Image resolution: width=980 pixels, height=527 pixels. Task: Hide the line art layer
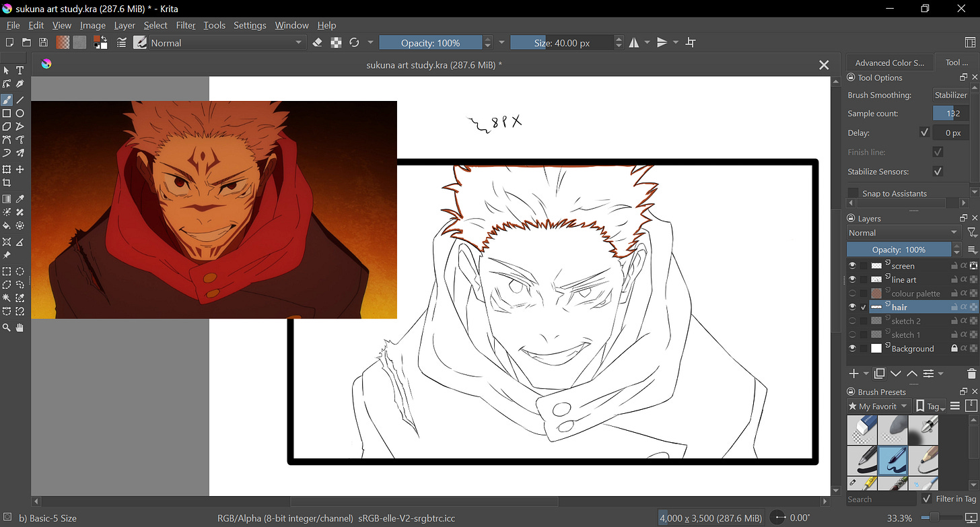[x=853, y=279]
